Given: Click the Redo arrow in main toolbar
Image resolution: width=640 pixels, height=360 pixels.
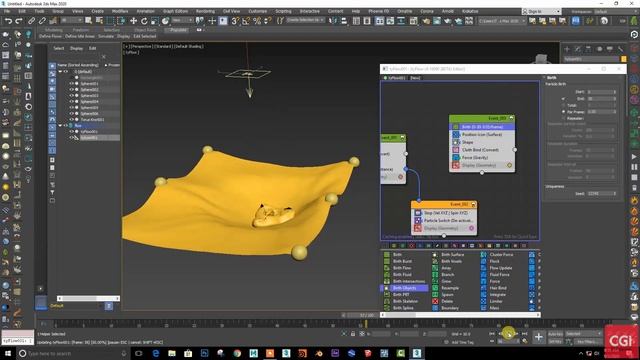Looking at the screenshot, I should click(19, 21).
